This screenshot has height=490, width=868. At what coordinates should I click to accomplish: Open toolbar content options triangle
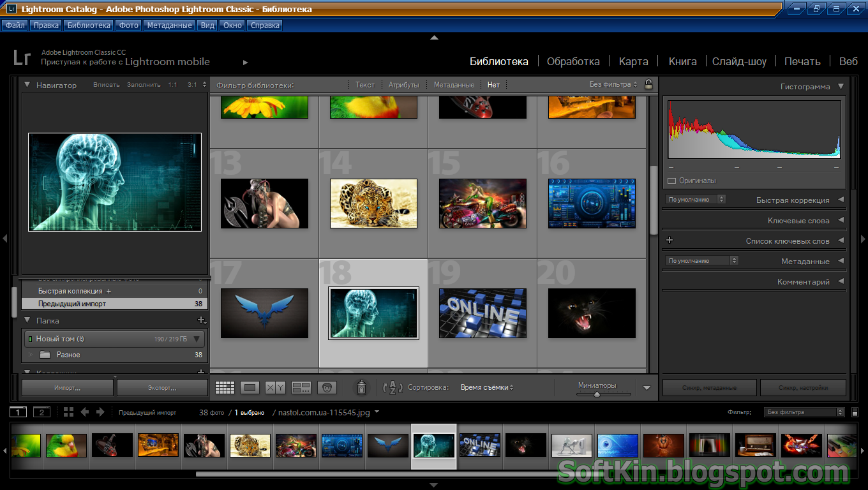click(647, 387)
